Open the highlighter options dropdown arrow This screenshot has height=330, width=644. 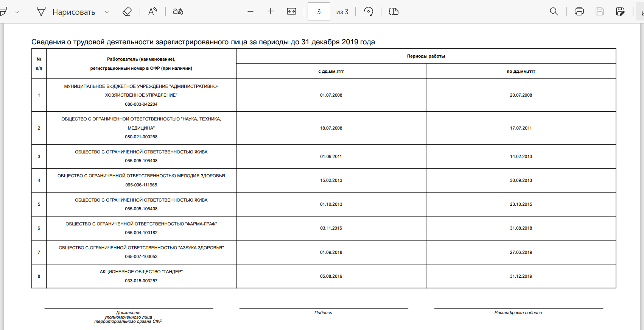point(17,12)
